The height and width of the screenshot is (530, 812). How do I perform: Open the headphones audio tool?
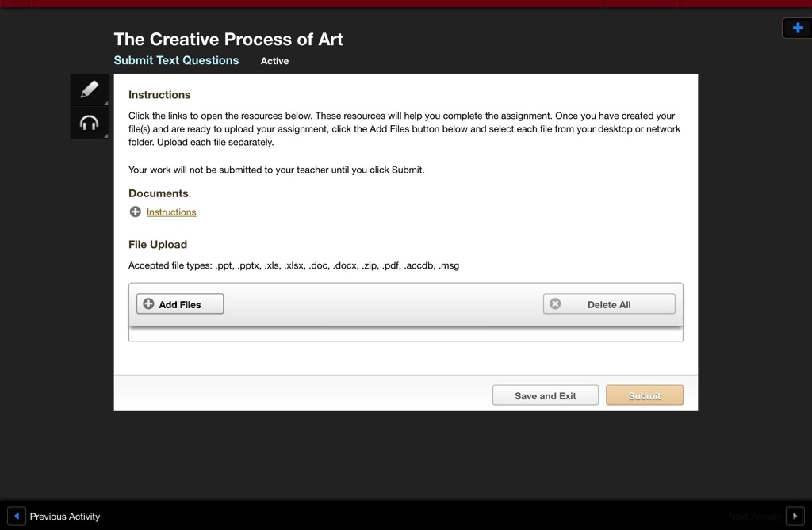[x=89, y=122]
